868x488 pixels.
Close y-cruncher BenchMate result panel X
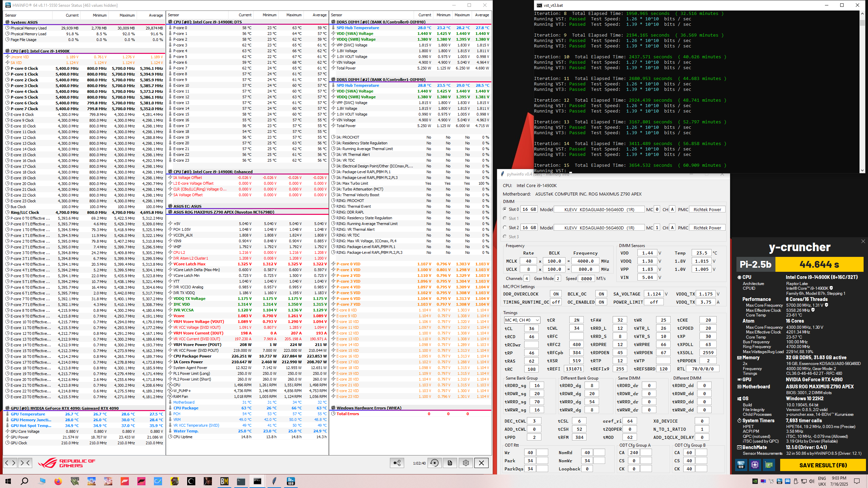(x=863, y=241)
